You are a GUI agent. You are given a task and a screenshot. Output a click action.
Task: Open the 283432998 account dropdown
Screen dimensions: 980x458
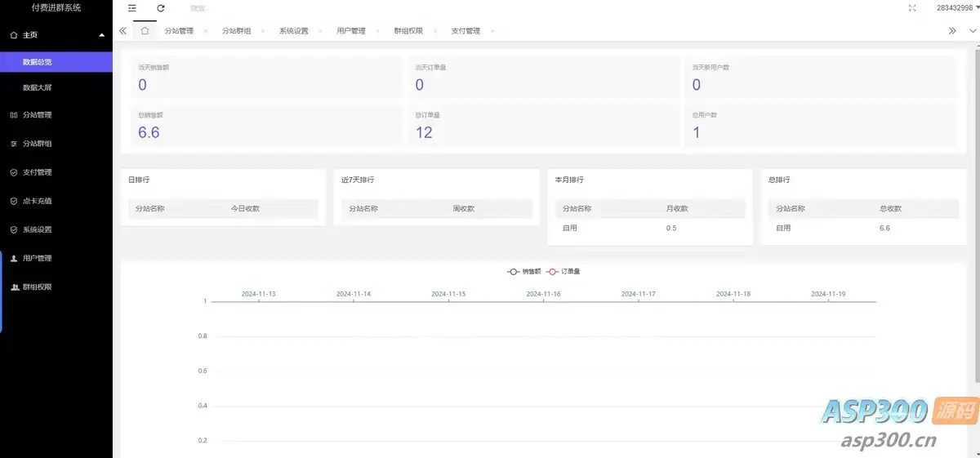pyautogui.click(x=957, y=7)
